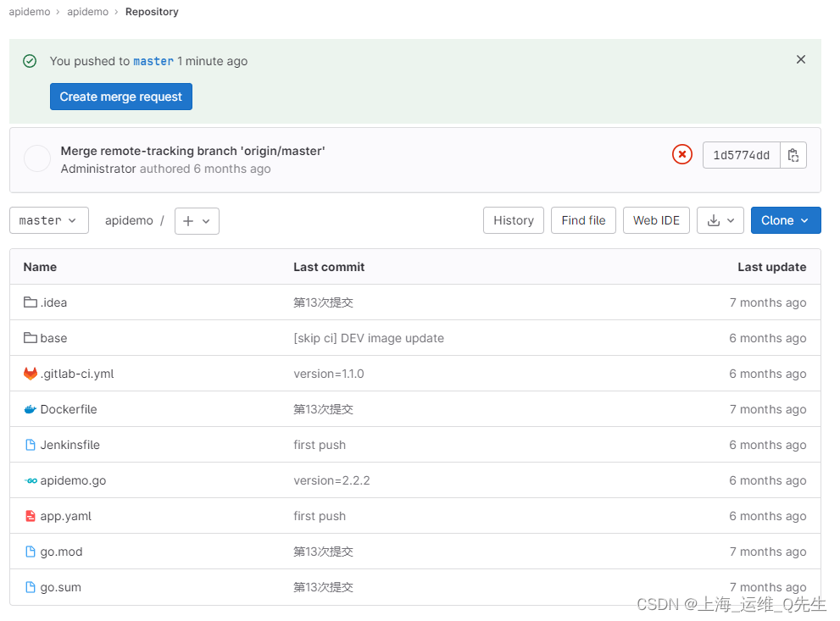Screen dimensions: 840x621
Task: Click 'first push' commit on app.yaml row
Action: point(320,516)
